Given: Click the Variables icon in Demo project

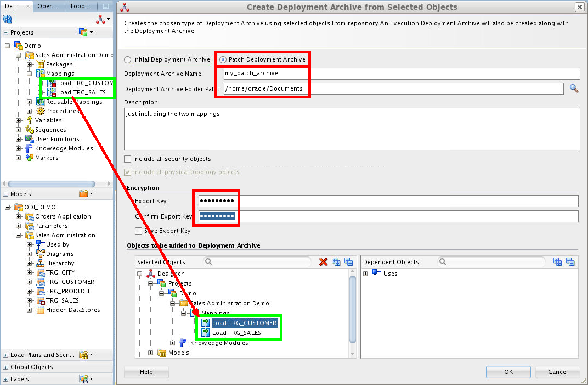Looking at the screenshot, I should 30,120.
